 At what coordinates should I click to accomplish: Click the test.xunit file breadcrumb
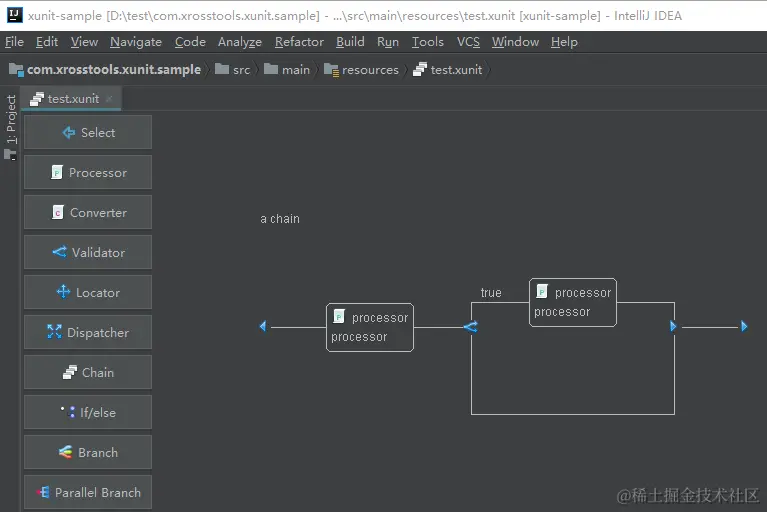pyautogui.click(x=448, y=70)
